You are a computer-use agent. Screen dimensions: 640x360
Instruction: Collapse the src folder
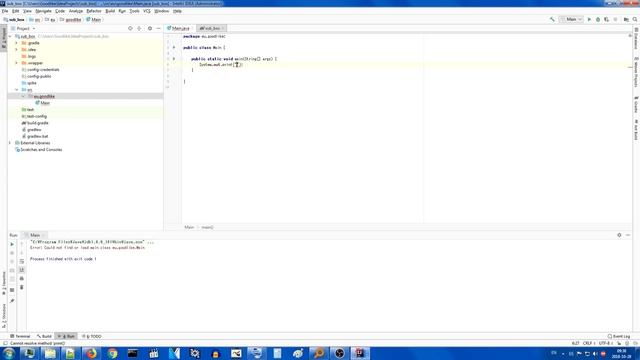click(17, 89)
